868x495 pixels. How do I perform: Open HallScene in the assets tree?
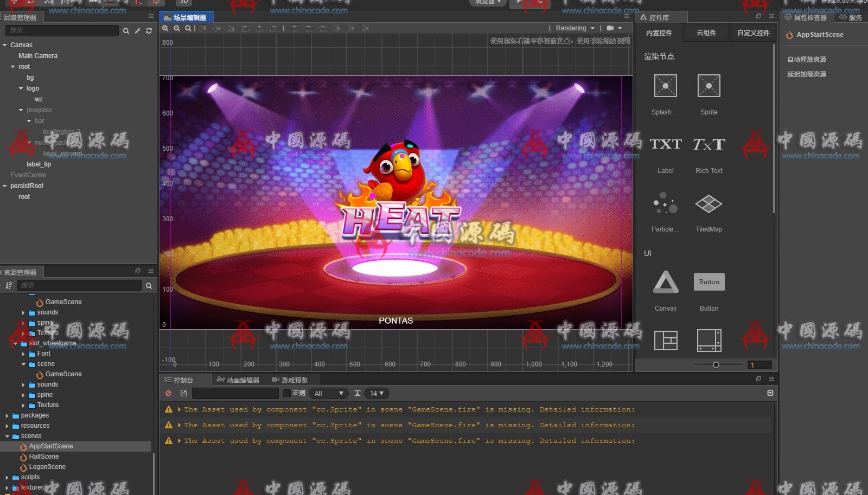pyautogui.click(x=43, y=457)
